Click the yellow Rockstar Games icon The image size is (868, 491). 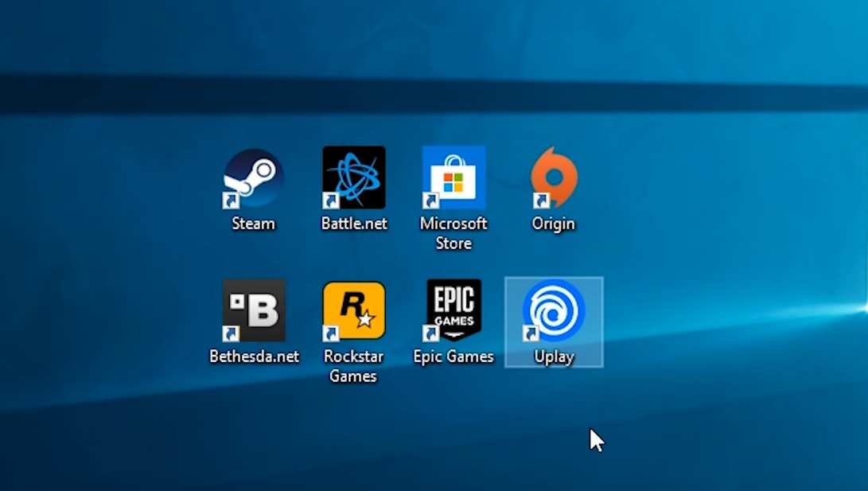354,310
